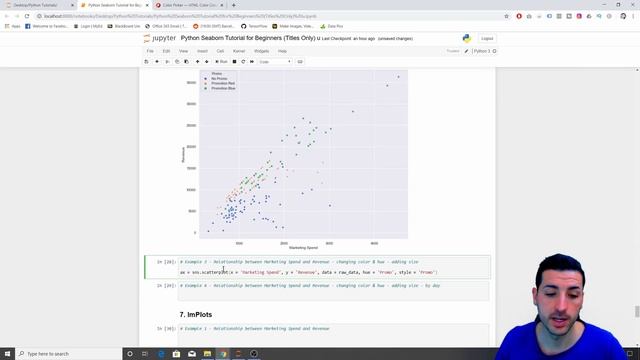Open the cell type Code dropdown
The height and width of the screenshot is (360, 640).
(275, 62)
